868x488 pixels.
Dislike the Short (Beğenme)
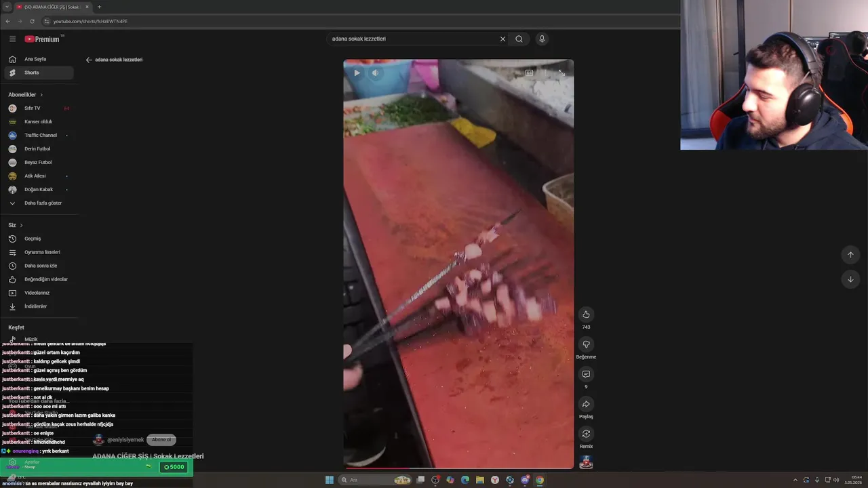point(586,344)
